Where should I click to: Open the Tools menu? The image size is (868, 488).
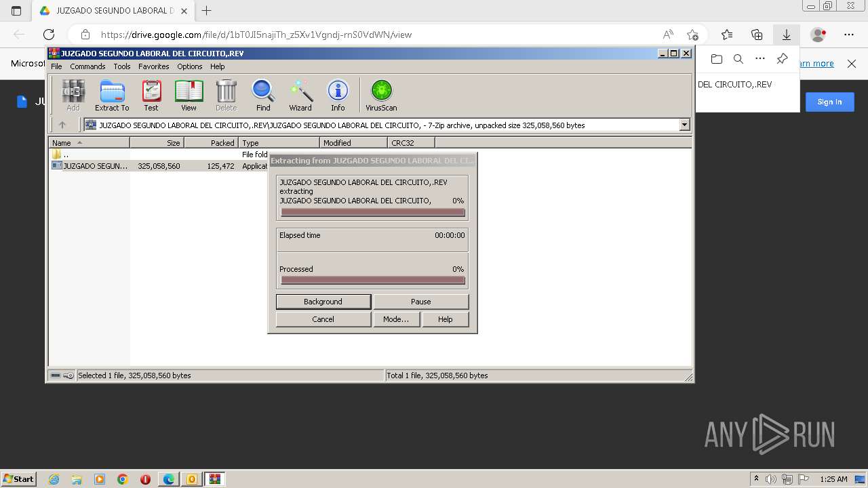122,66
